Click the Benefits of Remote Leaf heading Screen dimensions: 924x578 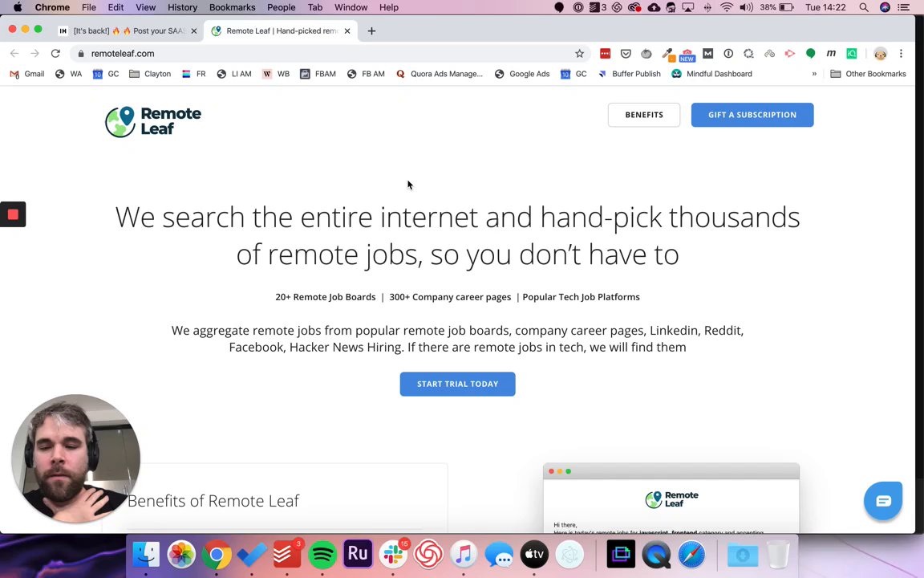point(213,501)
